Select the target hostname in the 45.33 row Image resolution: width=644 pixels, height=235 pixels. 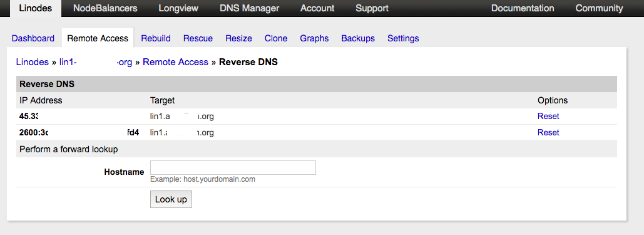click(x=182, y=117)
